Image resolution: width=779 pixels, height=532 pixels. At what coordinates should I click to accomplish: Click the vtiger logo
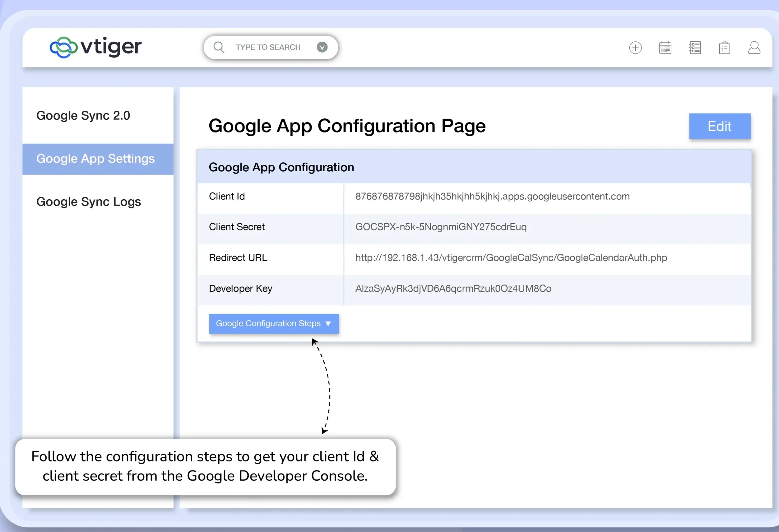click(96, 47)
